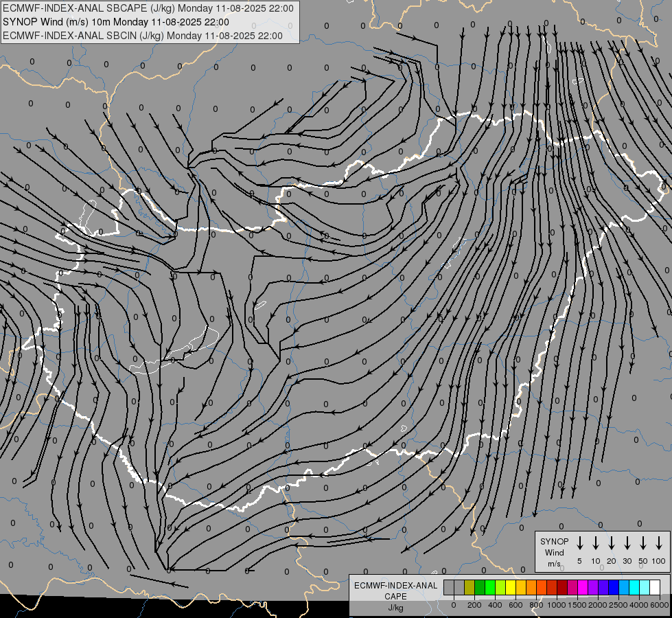Click the wind legend label reading 30

click(627, 561)
